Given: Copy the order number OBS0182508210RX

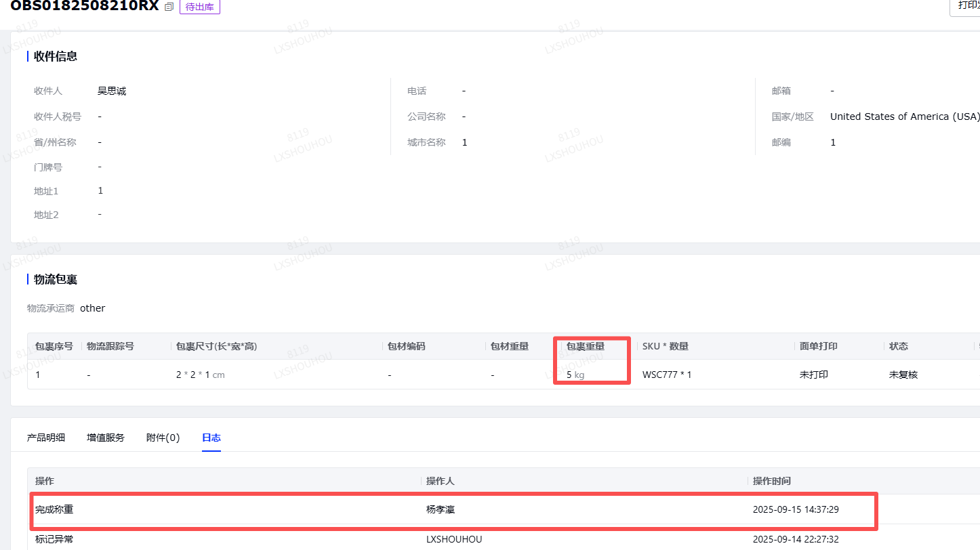Looking at the screenshot, I should (169, 7).
